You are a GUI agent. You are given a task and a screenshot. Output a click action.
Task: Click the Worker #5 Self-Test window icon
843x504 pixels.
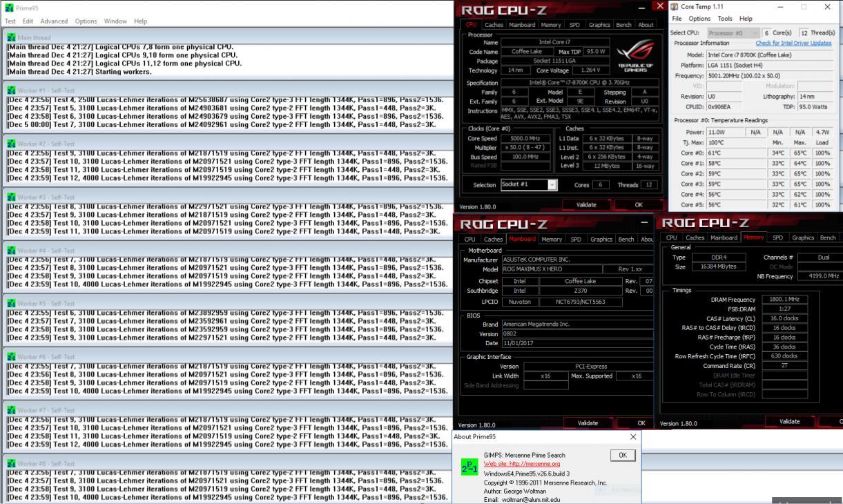click(11, 303)
